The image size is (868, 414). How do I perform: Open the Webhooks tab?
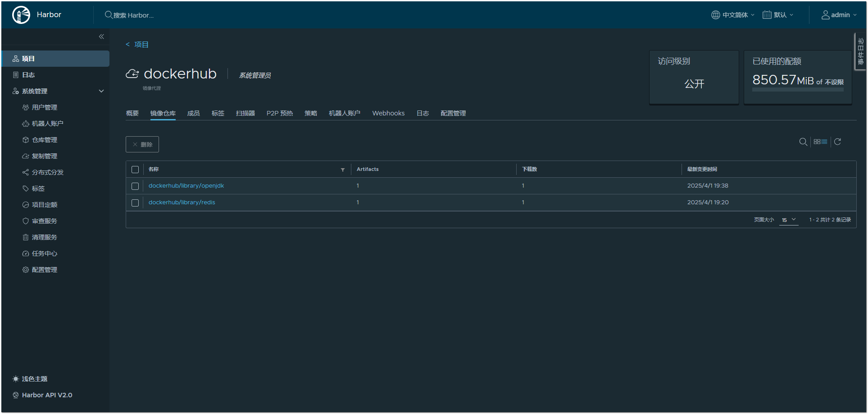[388, 113]
